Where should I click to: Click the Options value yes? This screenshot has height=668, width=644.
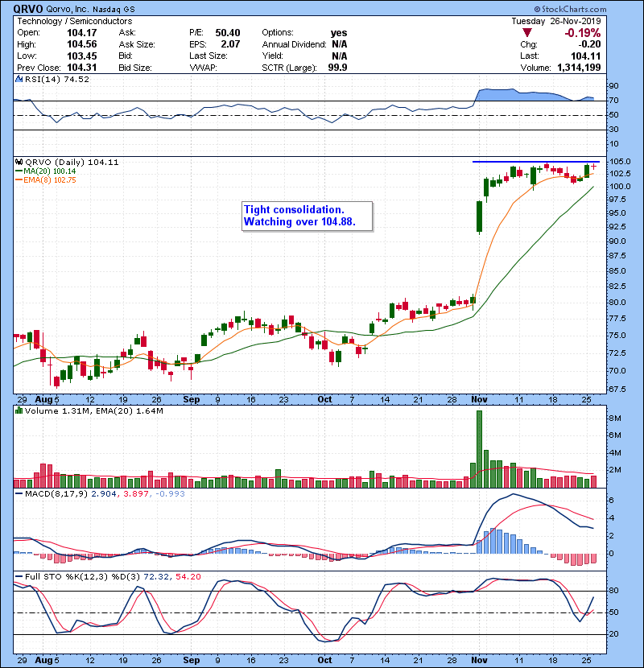tap(339, 33)
